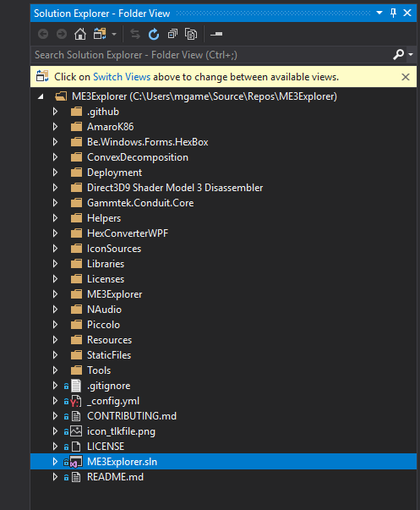
Task: Click the README.md file icon
Action: coord(76,477)
